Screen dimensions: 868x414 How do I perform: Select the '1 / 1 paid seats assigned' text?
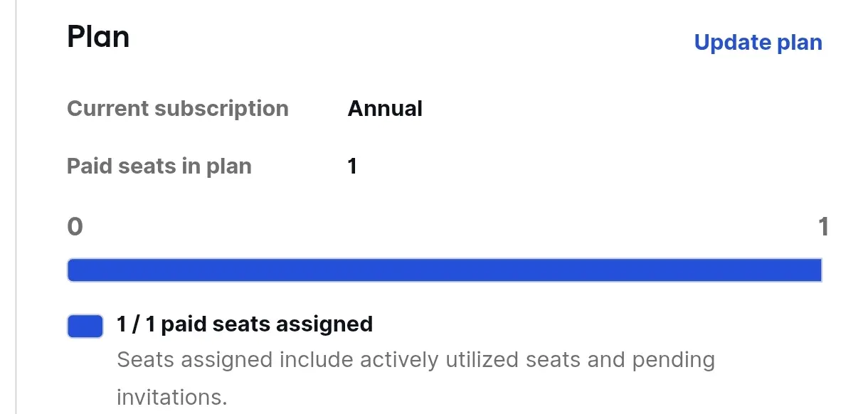pyautogui.click(x=245, y=324)
